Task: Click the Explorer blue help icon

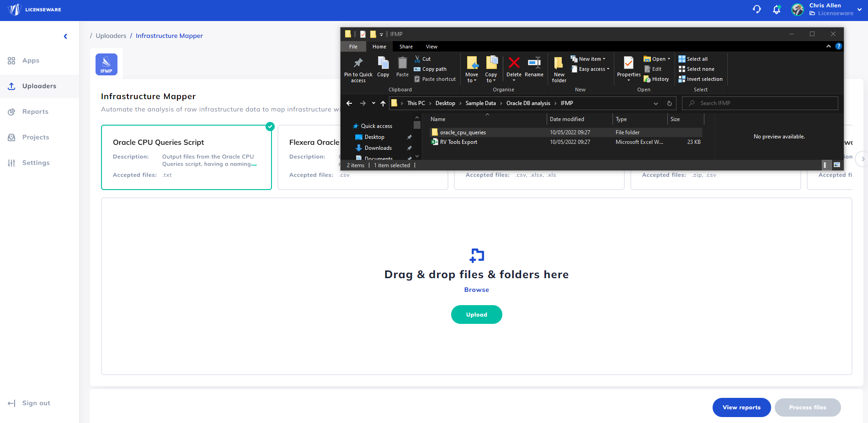Action: point(838,46)
